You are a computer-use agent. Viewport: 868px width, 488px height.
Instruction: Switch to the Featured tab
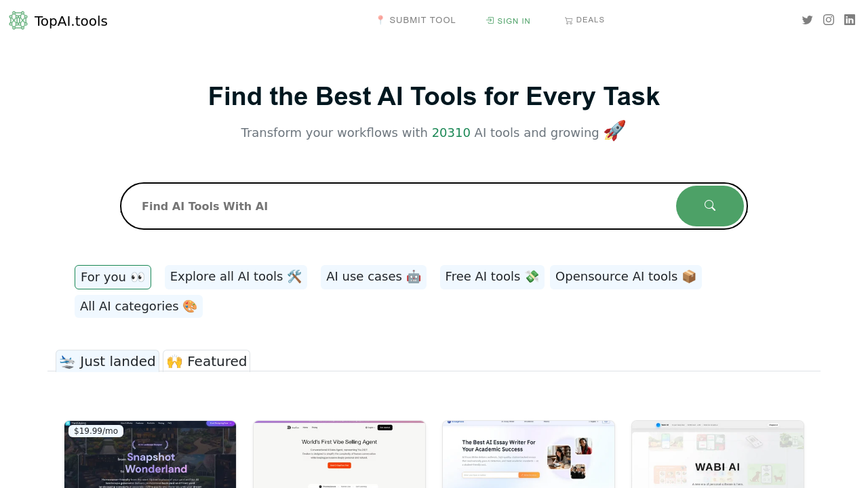pyautogui.click(x=206, y=361)
